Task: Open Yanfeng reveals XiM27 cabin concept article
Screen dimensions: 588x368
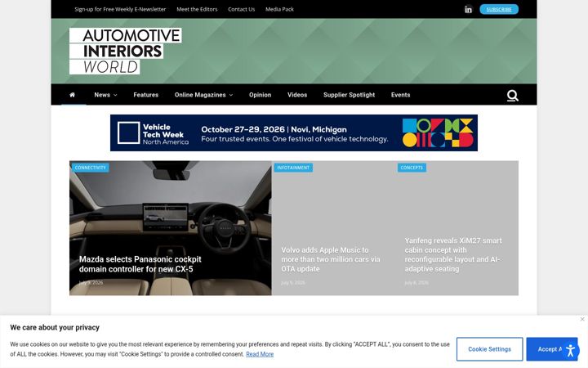Action: pos(453,254)
